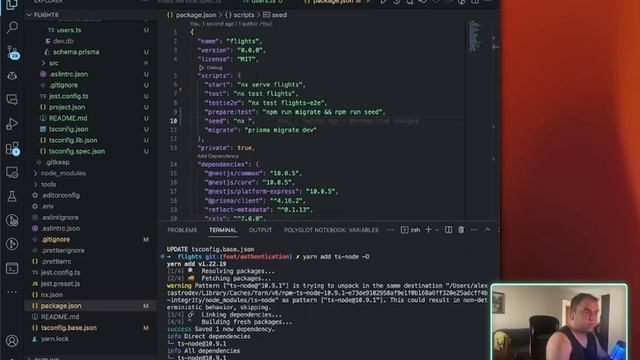Click line number 14 gutter
The width and height of the screenshot is (640, 360).
click(173, 164)
